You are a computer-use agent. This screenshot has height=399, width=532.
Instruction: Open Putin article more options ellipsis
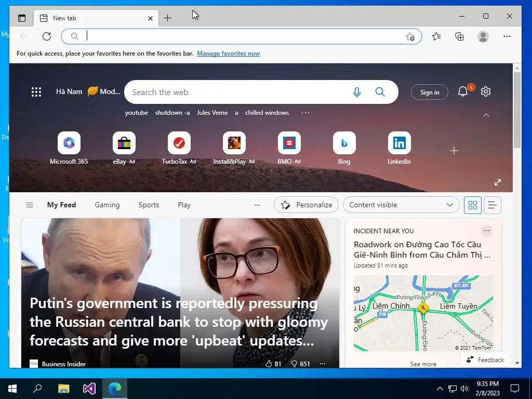click(323, 364)
